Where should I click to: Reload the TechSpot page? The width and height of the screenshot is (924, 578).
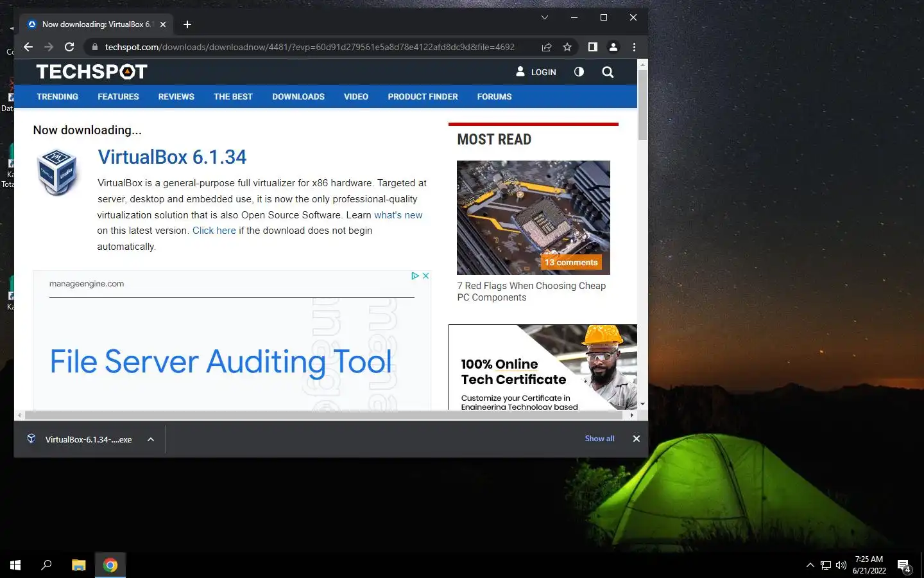(x=69, y=47)
